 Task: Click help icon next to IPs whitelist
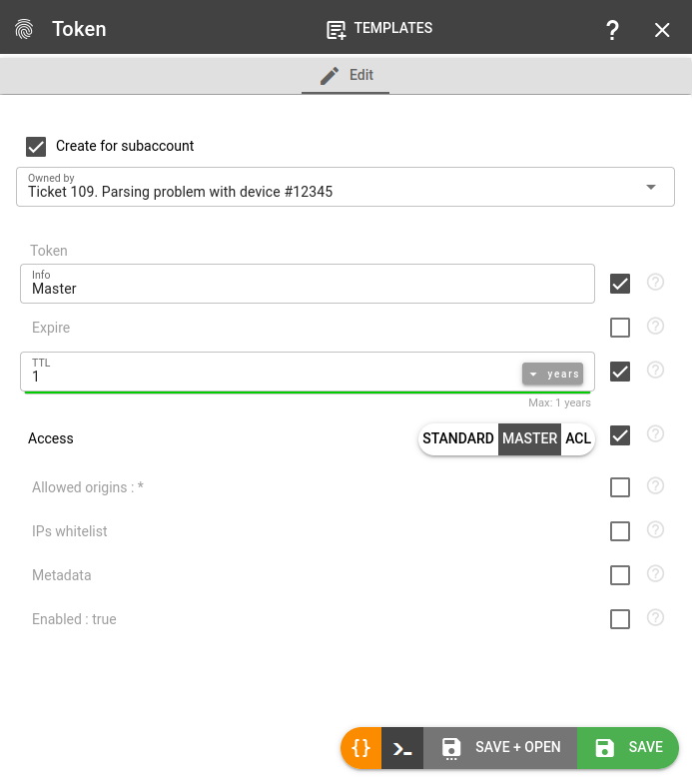coord(656,530)
